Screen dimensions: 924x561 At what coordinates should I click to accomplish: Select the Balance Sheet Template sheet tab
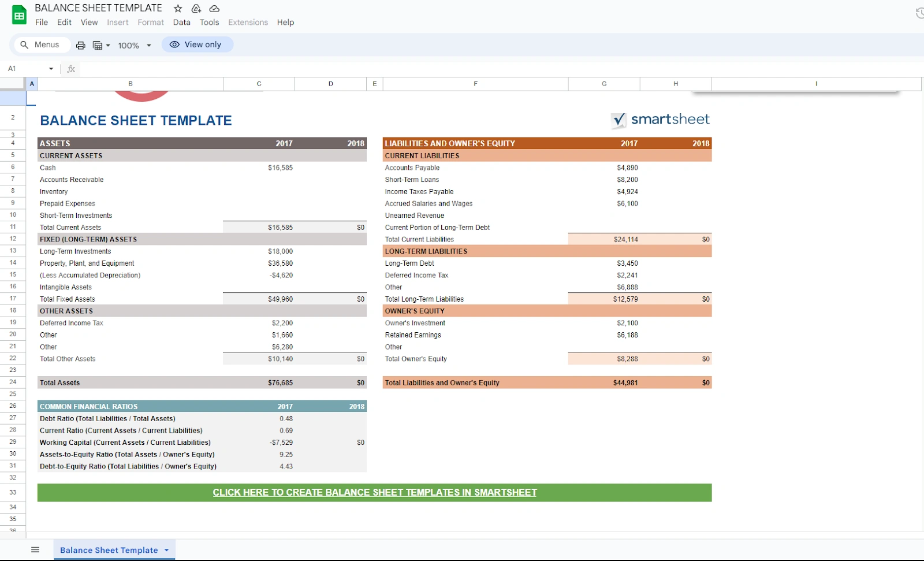pyautogui.click(x=109, y=550)
